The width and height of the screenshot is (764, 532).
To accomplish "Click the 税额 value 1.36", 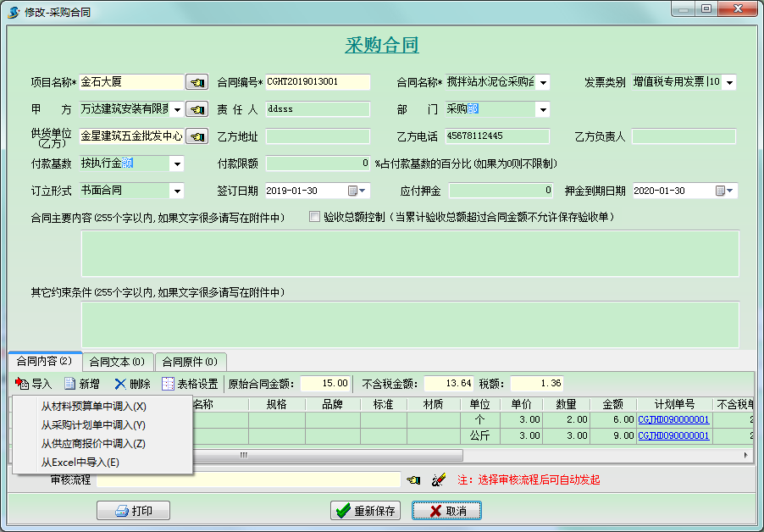I will tap(537, 384).
